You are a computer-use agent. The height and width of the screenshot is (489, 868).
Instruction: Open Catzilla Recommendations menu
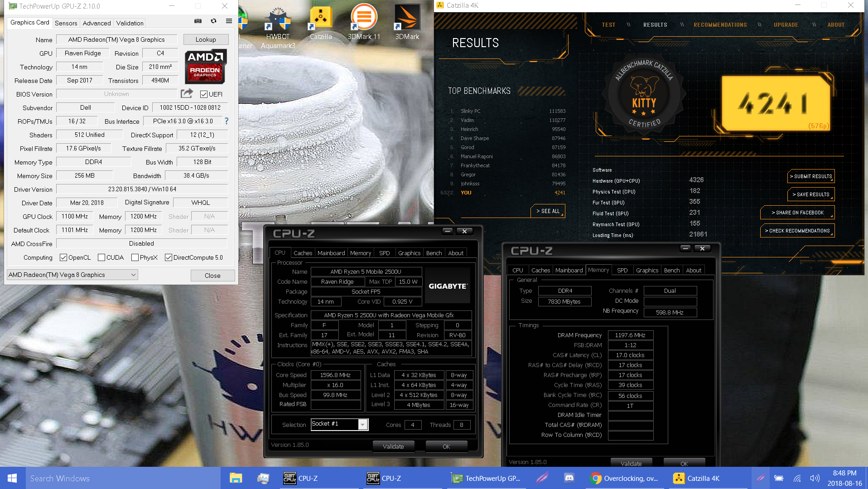pyautogui.click(x=720, y=25)
